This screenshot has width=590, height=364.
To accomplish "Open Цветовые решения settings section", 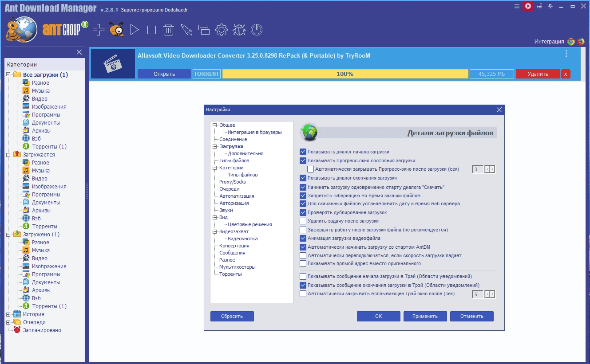I will (x=249, y=224).
